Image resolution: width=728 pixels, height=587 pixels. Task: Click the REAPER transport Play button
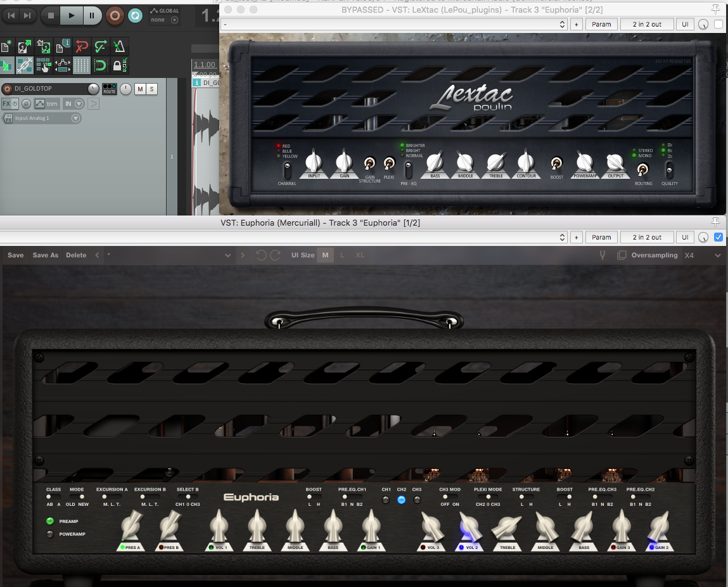tap(72, 16)
